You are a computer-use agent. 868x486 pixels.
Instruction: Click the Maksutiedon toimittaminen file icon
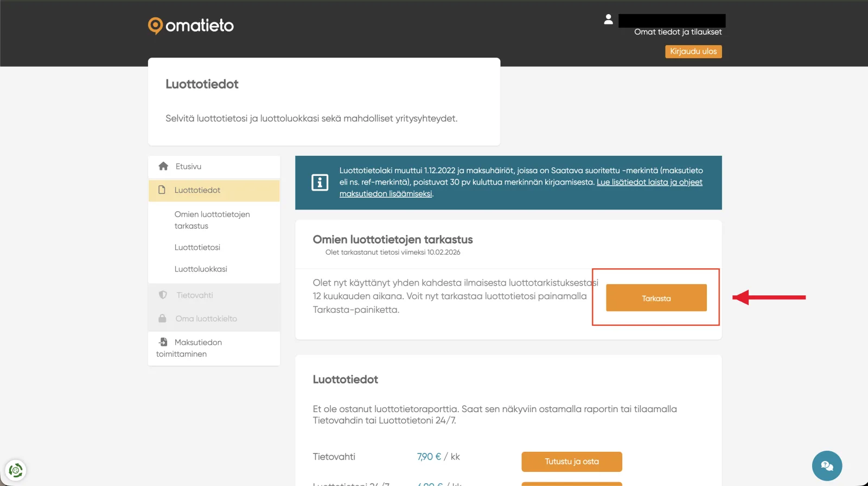point(163,342)
